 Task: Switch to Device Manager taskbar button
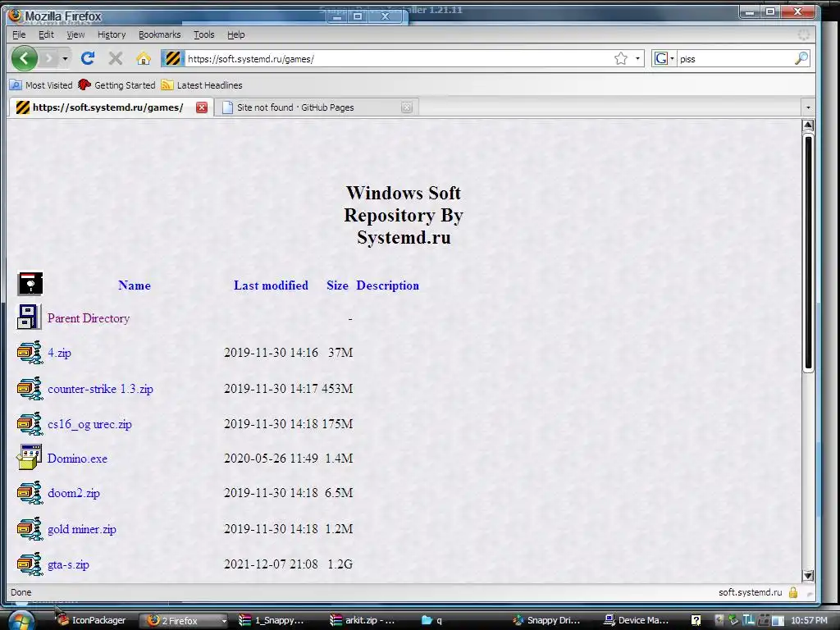(637, 620)
